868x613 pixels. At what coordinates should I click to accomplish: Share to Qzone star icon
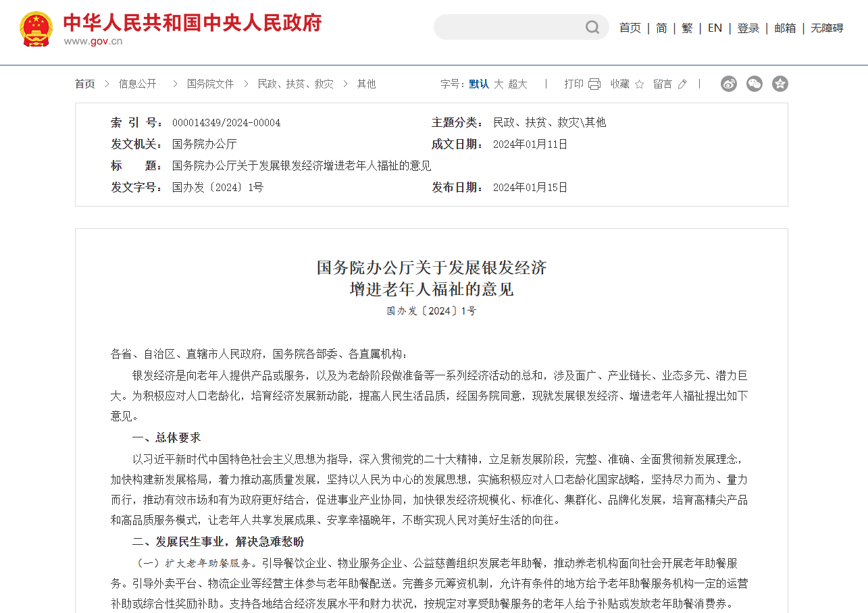coord(780,84)
